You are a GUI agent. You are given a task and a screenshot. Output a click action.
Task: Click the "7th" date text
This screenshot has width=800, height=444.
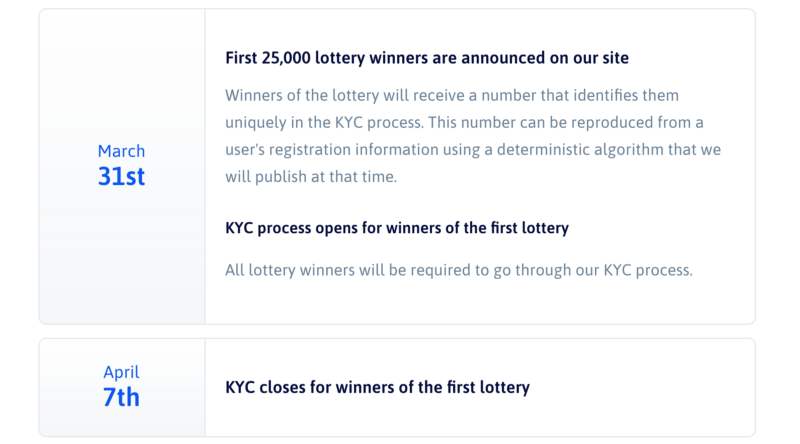(121, 397)
